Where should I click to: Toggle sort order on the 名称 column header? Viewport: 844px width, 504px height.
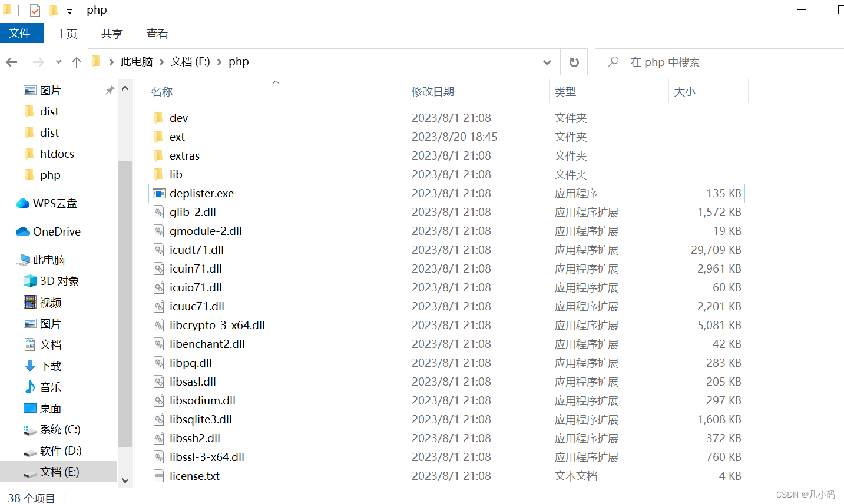pos(161,91)
